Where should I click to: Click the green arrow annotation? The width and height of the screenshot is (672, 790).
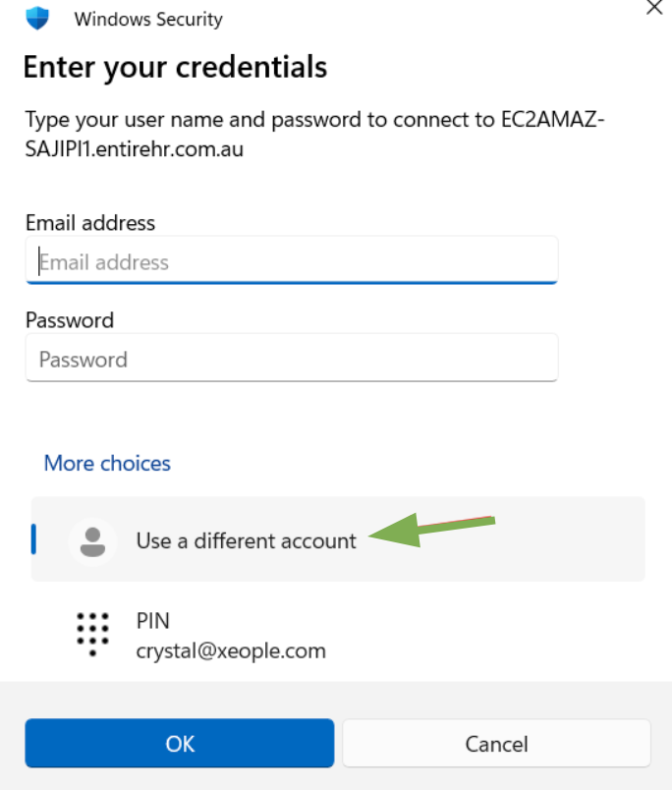click(432, 531)
